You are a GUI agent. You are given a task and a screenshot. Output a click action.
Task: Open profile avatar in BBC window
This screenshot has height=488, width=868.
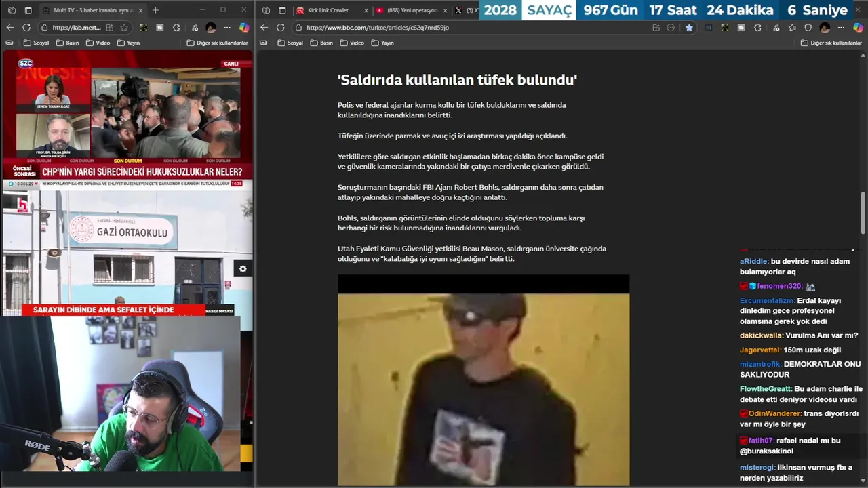pyautogui.click(x=825, y=27)
